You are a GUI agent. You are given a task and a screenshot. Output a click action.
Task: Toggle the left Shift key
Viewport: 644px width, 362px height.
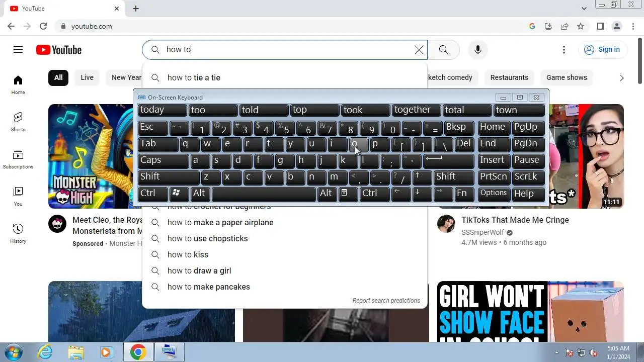coord(169,177)
